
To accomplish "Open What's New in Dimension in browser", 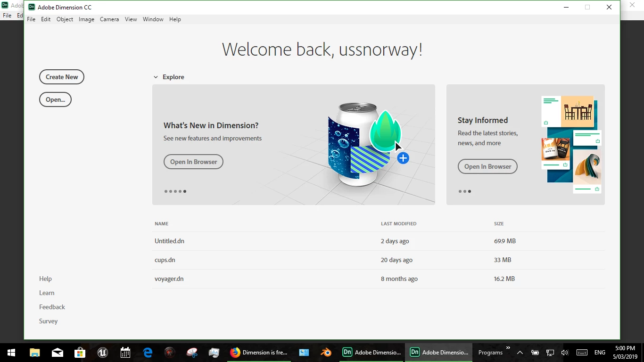I will [193, 162].
